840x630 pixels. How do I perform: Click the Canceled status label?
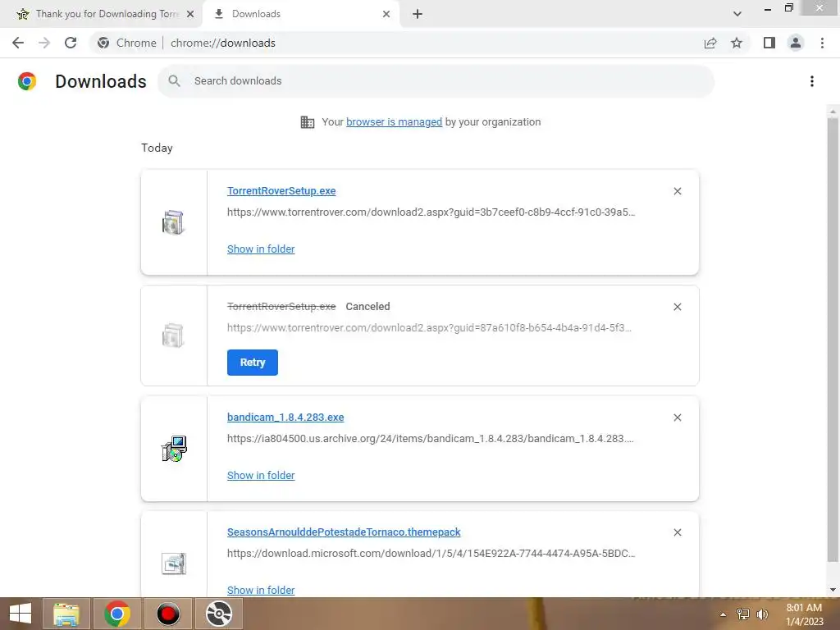(x=367, y=307)
